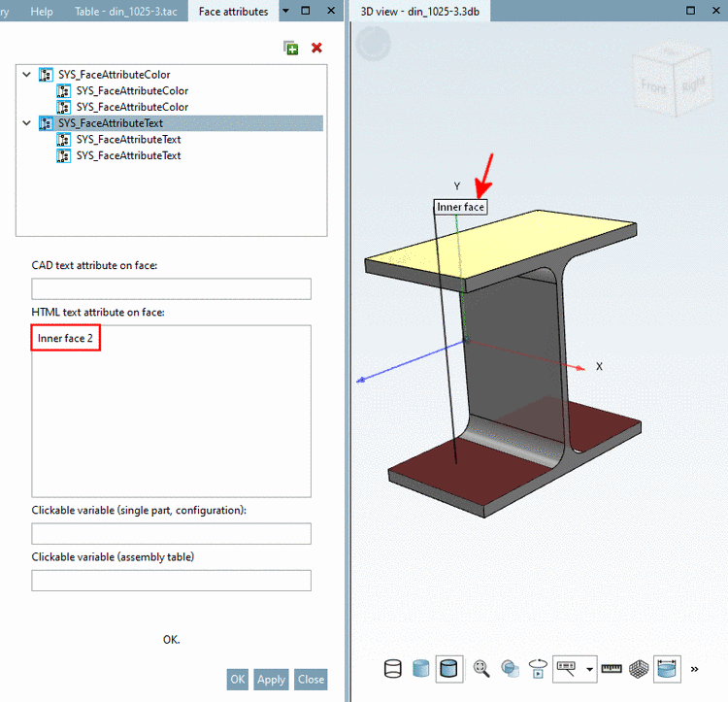The width and height of the screenshot is (728, 702).
Task: Select the 3D view din_1025-3.3db tab
Action: (x=420, y=11)
